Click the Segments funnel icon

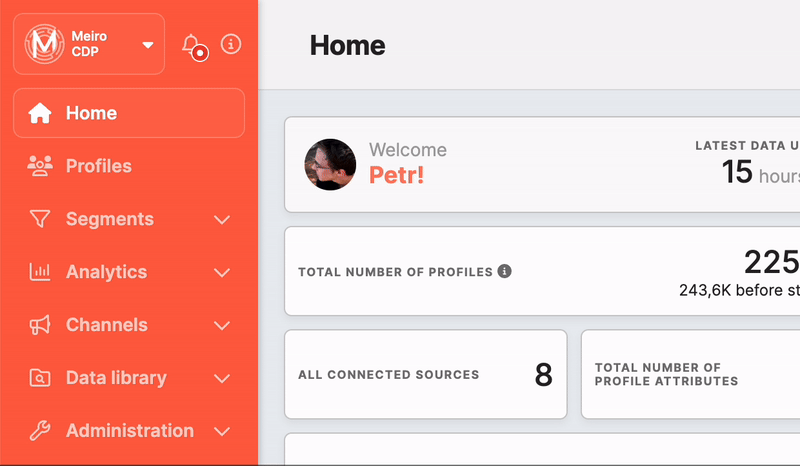pyautogui.click(x=40, y=219)
